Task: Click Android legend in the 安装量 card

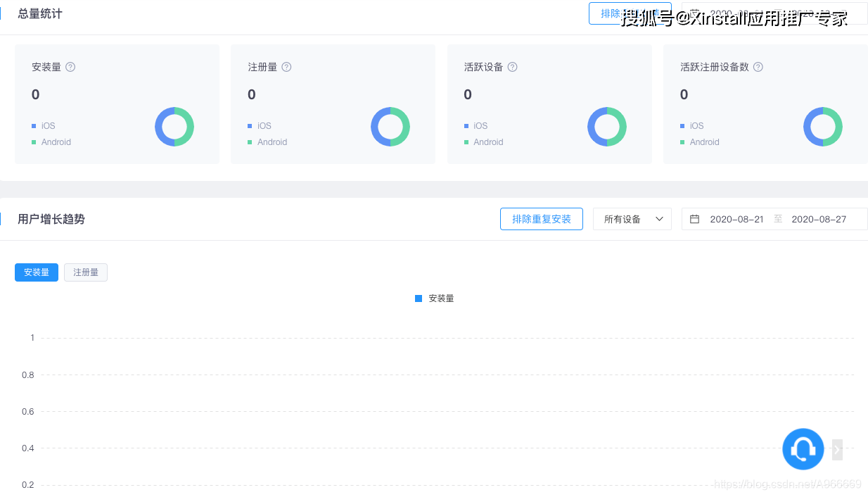Action: tap(51, 142)
